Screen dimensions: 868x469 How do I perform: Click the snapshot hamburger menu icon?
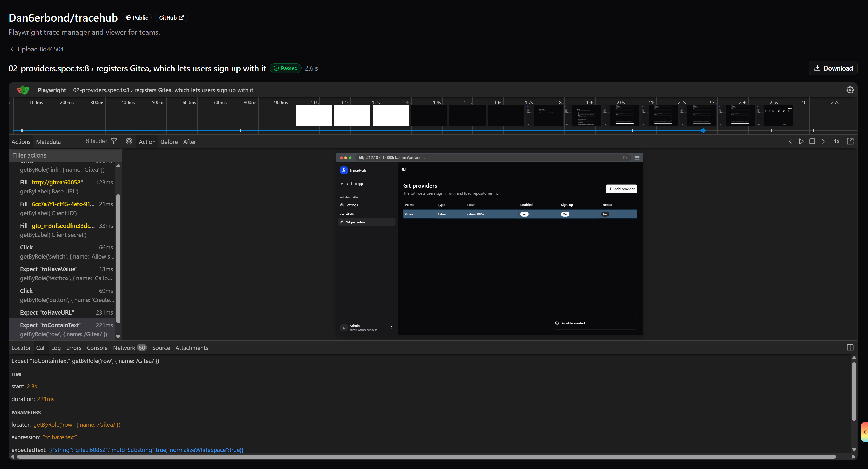click(637, 158)
